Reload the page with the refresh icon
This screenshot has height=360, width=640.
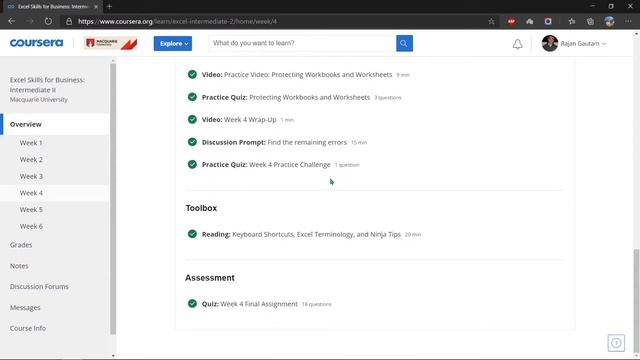pos(48,21)
